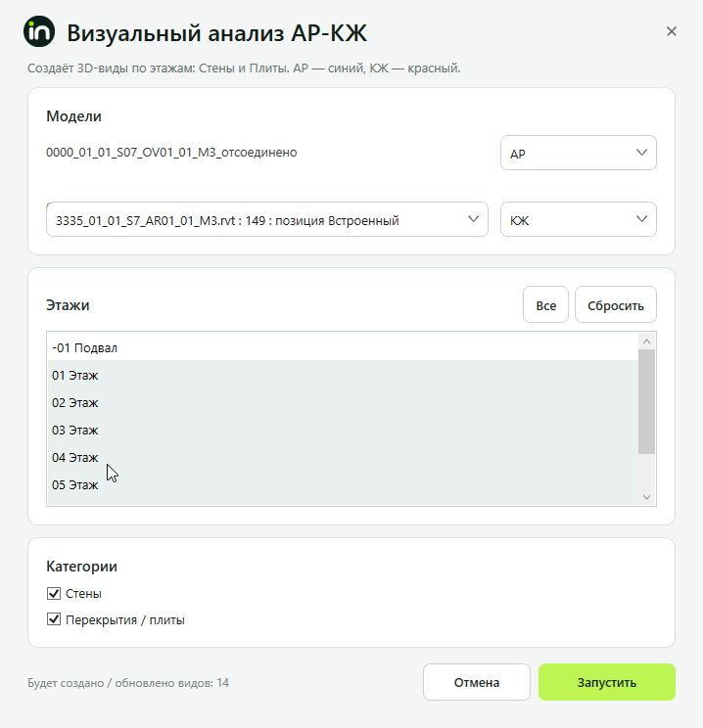The width and height of the screenshot is (703, 728).
Task: Click the Сбросить button
Action: pyautogui.click(x=615, y=304)
